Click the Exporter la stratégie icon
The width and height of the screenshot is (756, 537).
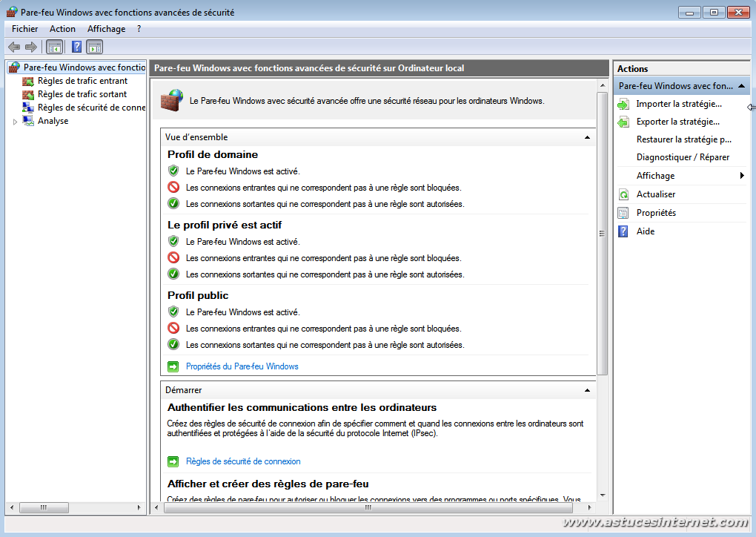[623, 122]
